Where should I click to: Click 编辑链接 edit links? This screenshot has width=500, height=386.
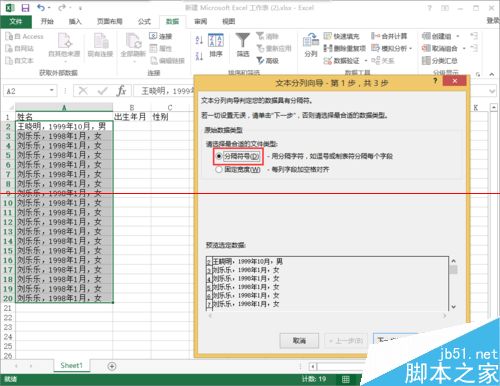[x=167, y=61]
